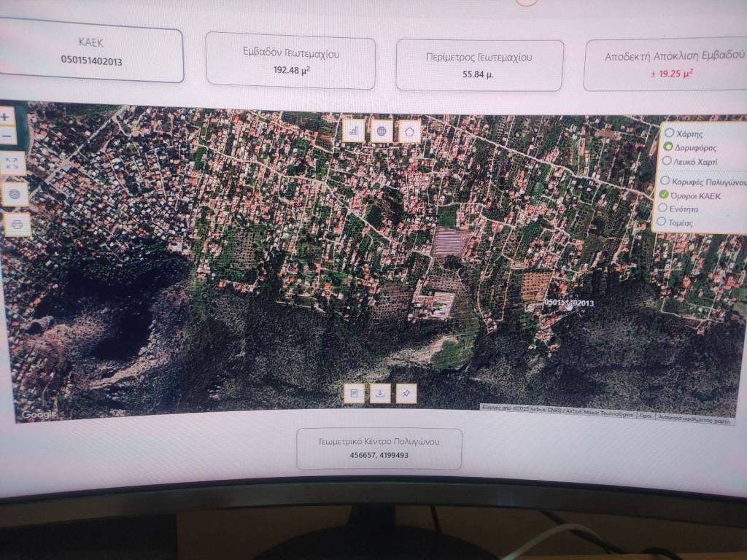The width and height of the screenshot is (747, 560).
Task: Zoom in with the plus button
Action: pyautogui.click(x=6, y=117)
